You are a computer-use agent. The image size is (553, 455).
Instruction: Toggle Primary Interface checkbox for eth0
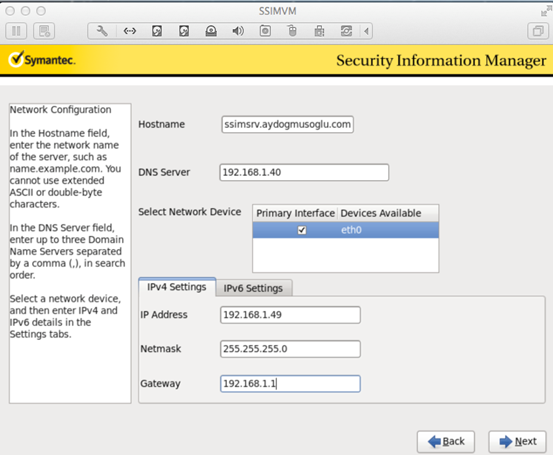coord(302,230)
